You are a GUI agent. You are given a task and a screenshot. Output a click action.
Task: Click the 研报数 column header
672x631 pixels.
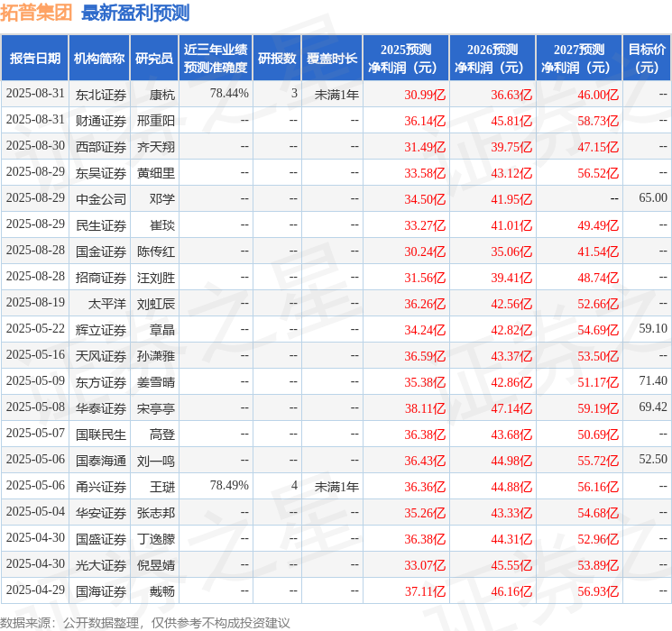pos(277,59)
